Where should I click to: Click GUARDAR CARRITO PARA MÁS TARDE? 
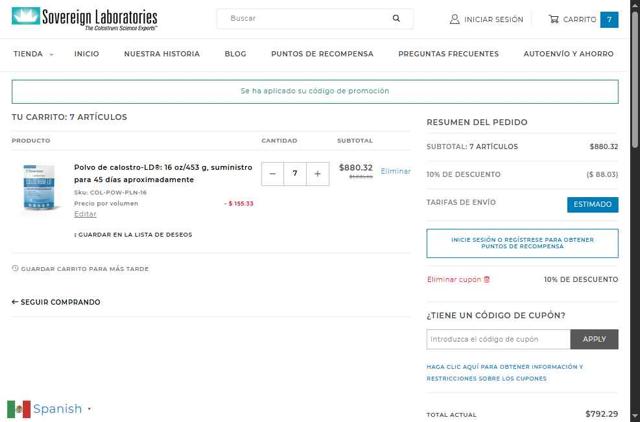pos(85,269)
